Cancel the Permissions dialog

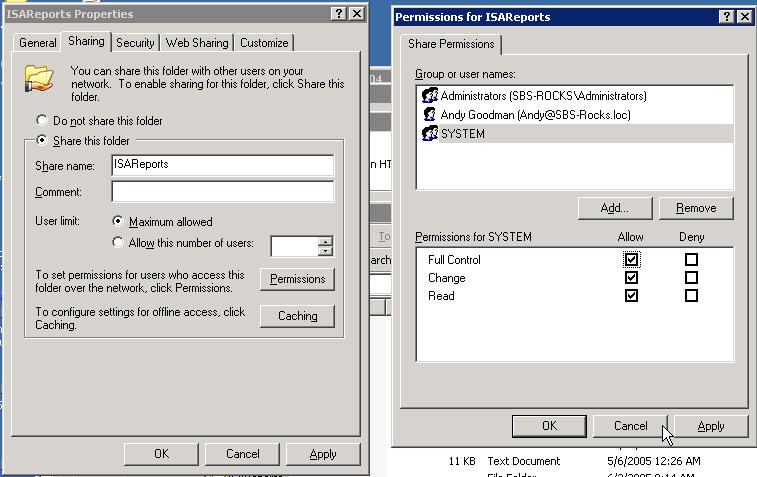pyautogui.click(x=631, y=426)
